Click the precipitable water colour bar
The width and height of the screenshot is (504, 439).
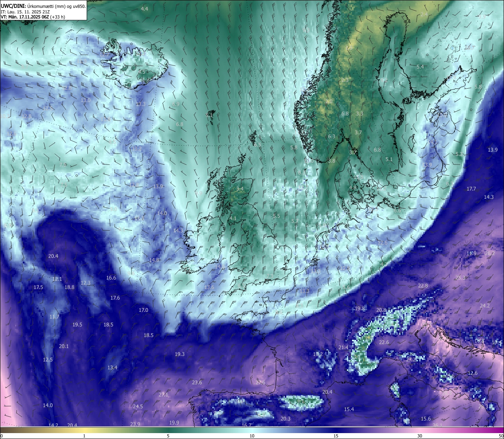(x=252, y=430)
